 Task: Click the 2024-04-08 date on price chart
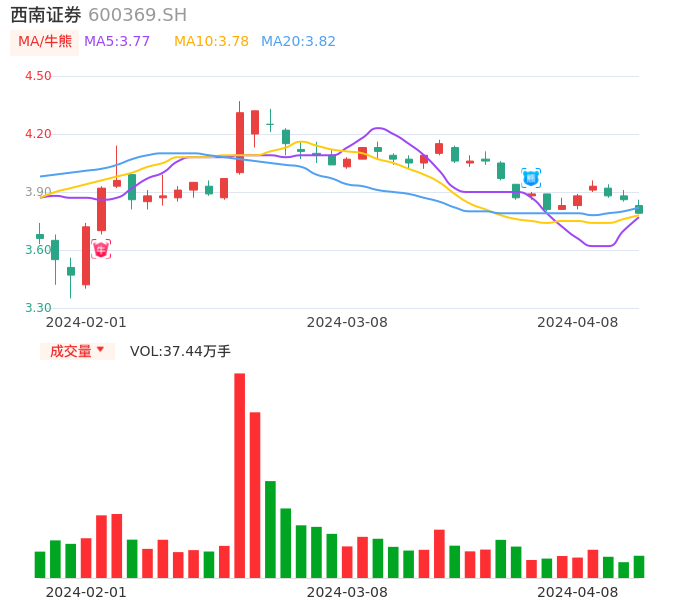[578, 322]
